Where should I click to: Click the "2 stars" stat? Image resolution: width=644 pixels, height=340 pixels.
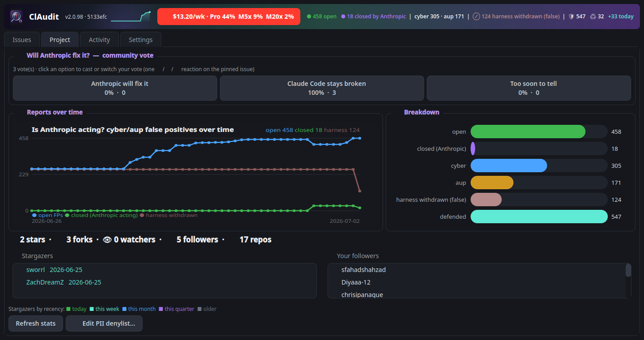point(33,240)
